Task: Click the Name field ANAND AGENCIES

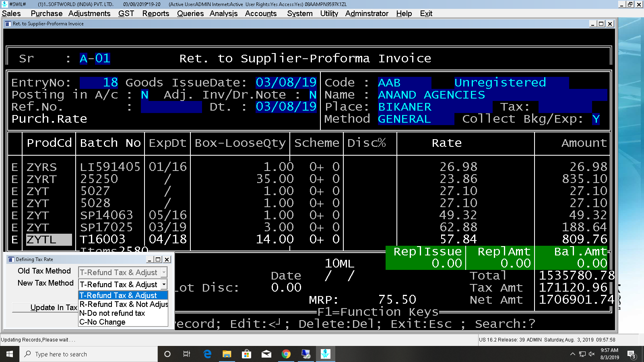Action: tap(492, 95)
